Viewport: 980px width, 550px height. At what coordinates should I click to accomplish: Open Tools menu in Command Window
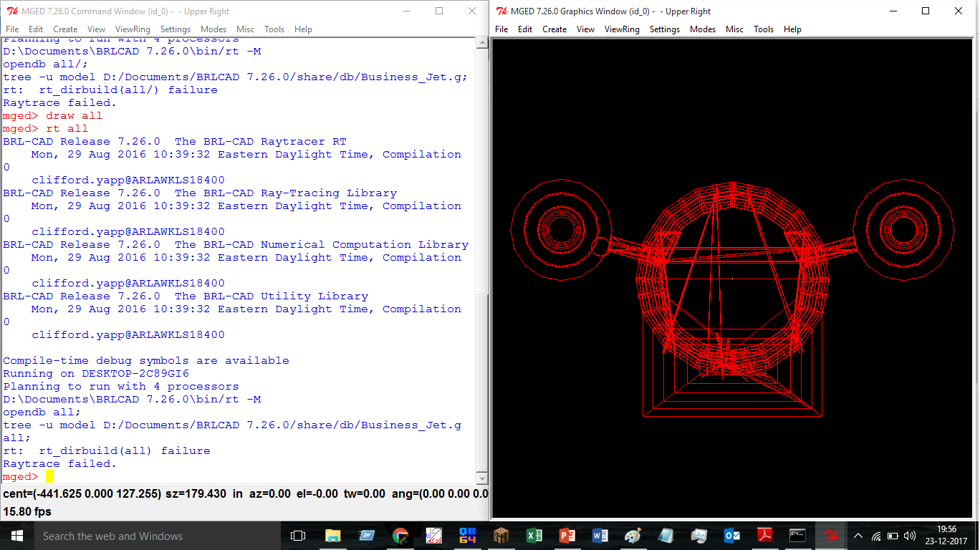click(x=274, y=29)
